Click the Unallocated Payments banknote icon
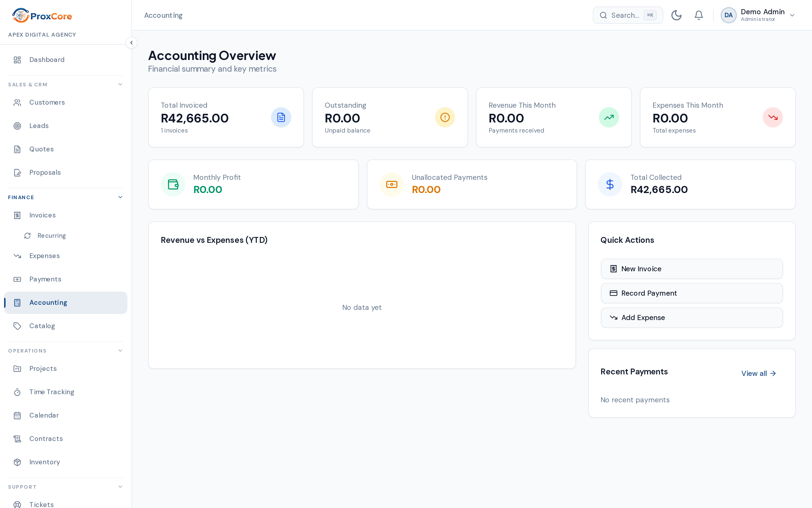The width and height of the screenshot is (812, 508). (x=392, y=184)
